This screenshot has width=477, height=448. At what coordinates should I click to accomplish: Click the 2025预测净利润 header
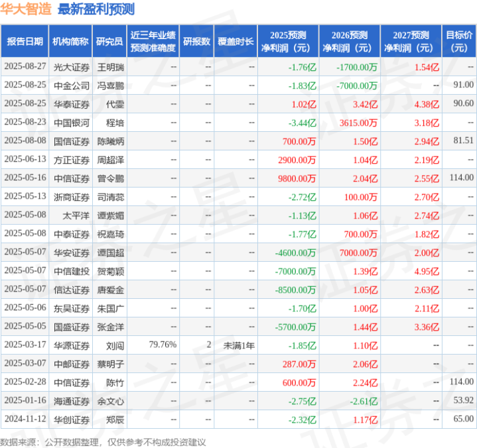pyautogui.click(x=288, y=41)
